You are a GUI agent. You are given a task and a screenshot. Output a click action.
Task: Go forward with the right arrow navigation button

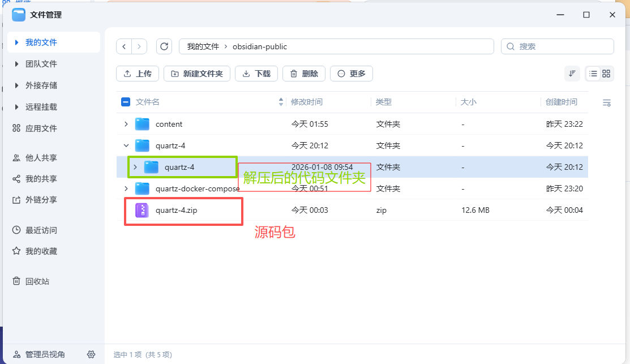coord(139,46)
